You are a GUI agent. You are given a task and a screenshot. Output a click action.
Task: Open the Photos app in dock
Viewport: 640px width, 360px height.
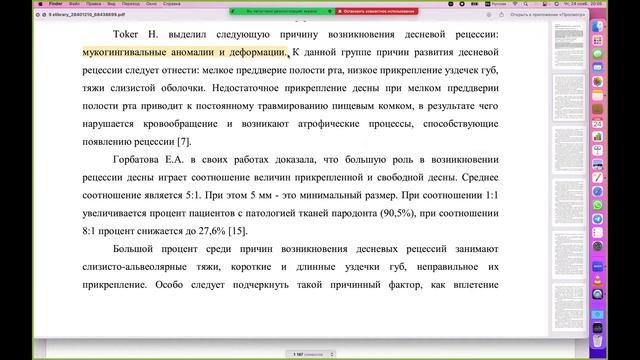[x=597, y=82]
